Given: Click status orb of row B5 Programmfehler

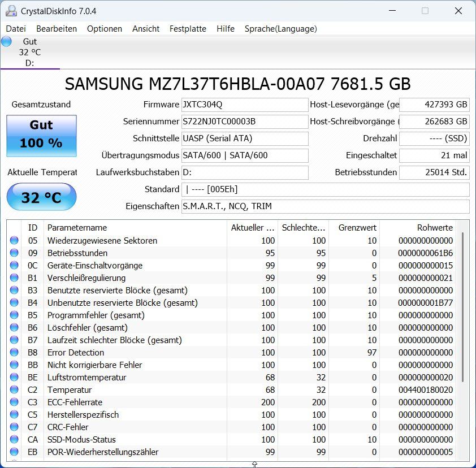Looking at the screenshot, I should click(x=14, y=315).
